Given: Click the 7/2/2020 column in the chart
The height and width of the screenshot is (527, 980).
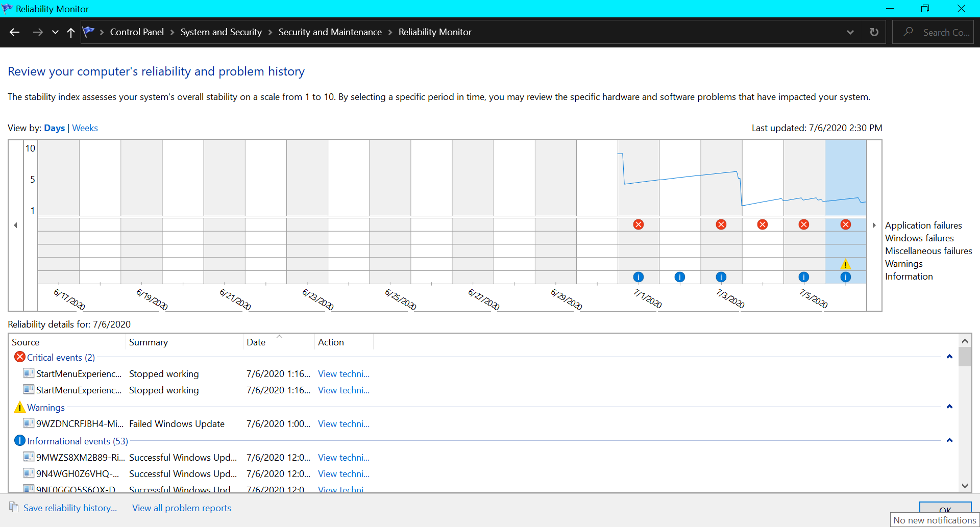Looking at the screenshot, I should [680, 211].
